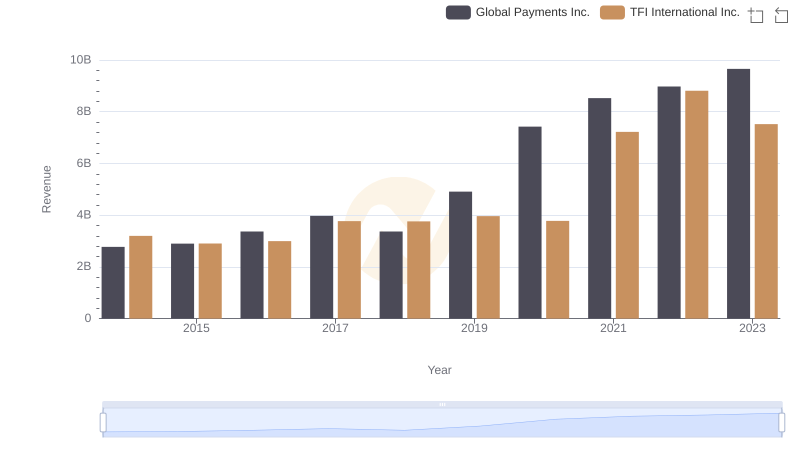Click the Global Payments bar for 2015

coord(182,281)
